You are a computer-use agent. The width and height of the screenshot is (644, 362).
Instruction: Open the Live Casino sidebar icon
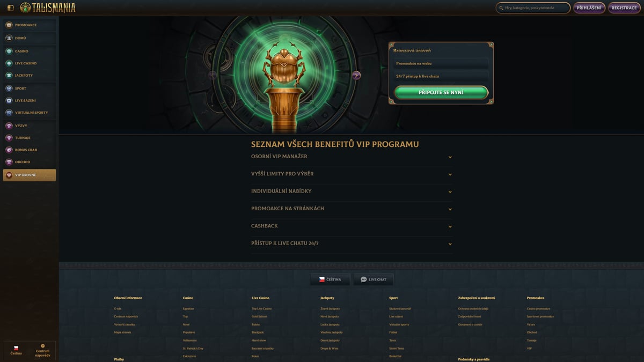(x=9, y=63)
